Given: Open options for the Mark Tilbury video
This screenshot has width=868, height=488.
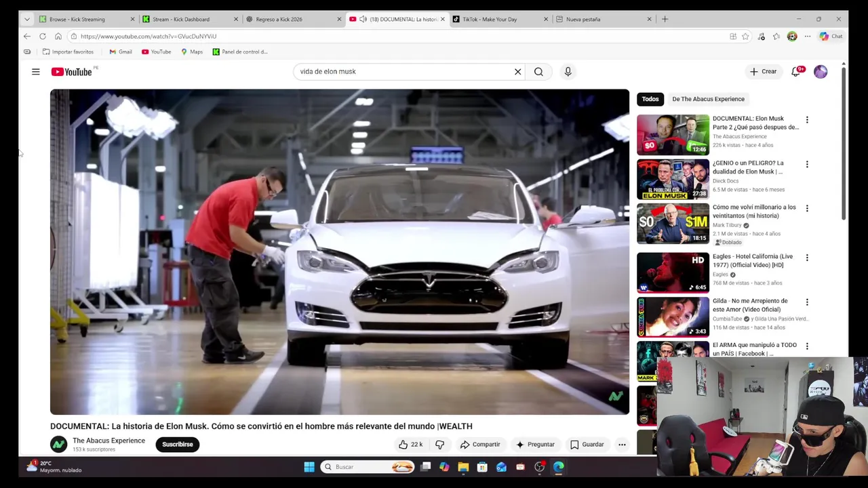Looking at the screenshot, I should (x=807, y=209).
